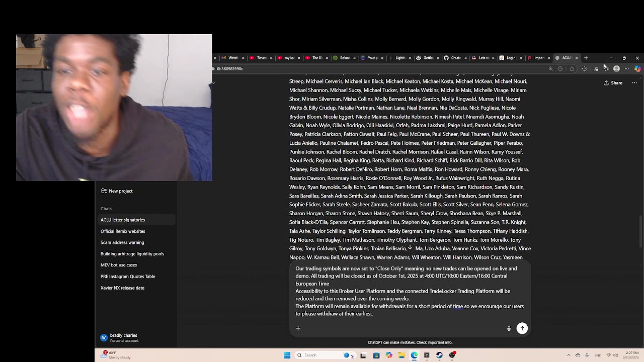Open the browser profile avatar
644x362 pixels.
pyautogui.click(x=616, y=69)
